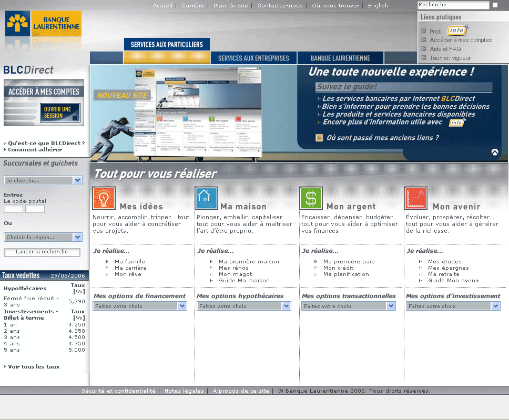This screenshot has width=509, height=420.
Task: Open 'Ma famille' link
Action: pyautogui.click(x=130, y=262)
